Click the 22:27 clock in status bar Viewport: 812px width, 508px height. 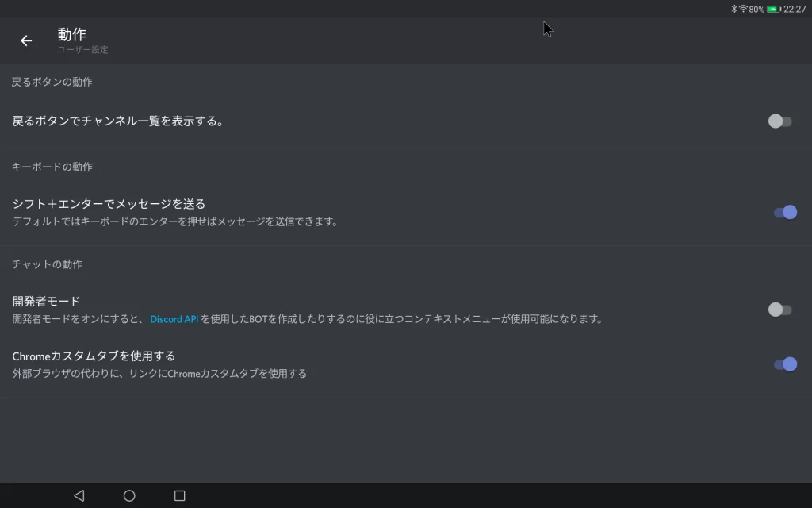[x=795, y=9]
